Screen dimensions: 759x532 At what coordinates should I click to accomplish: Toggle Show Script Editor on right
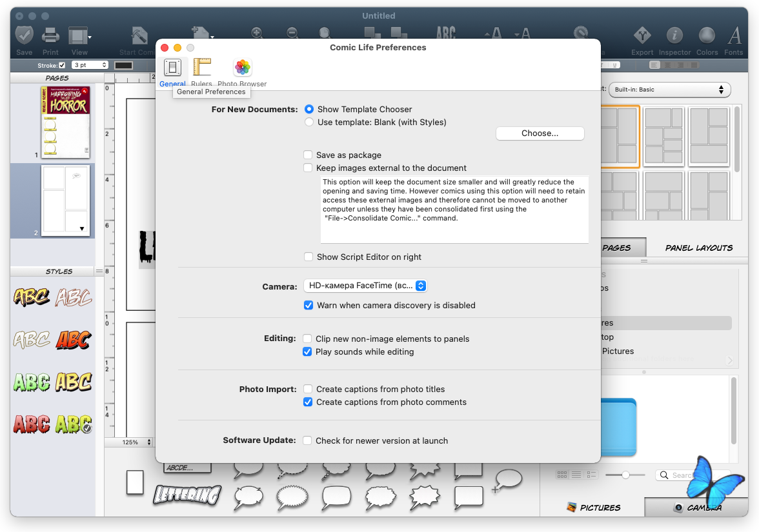point(309,257)
